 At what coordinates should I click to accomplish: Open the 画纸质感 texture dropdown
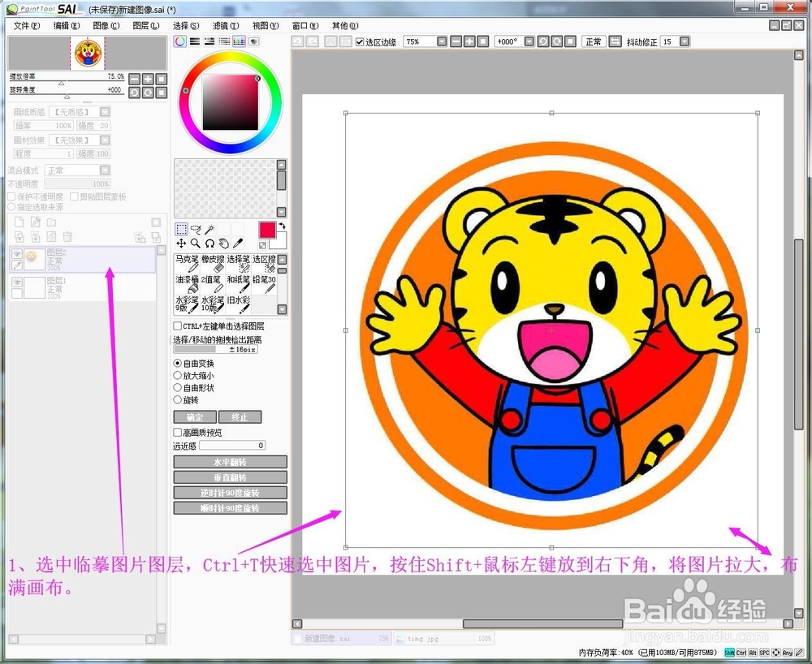(x=105, y=112)
